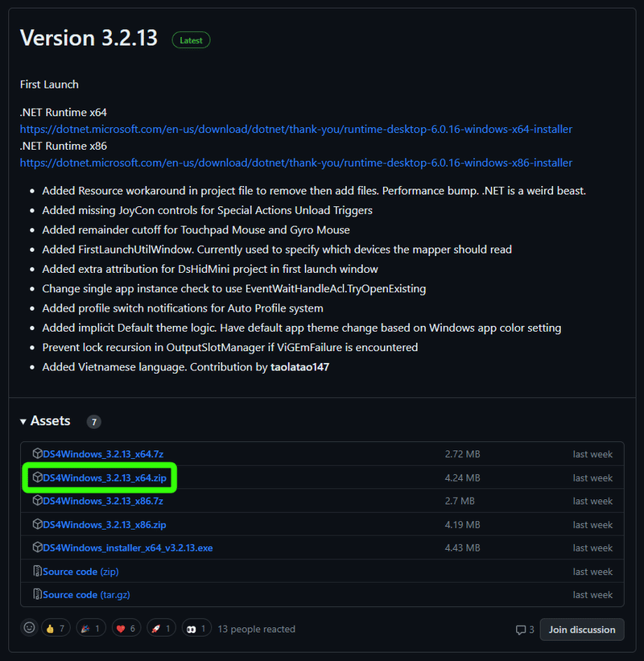Click the First Launch text

click(49, 85)
